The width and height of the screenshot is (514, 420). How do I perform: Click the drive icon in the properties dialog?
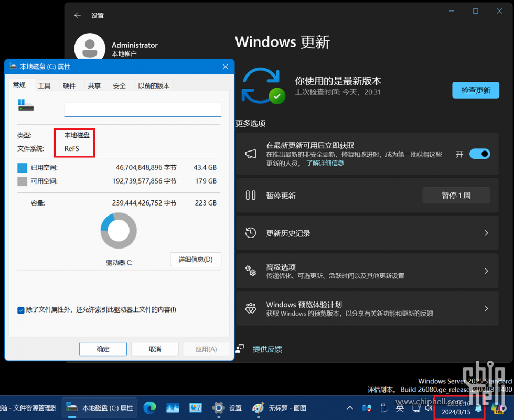pos(26,105)
